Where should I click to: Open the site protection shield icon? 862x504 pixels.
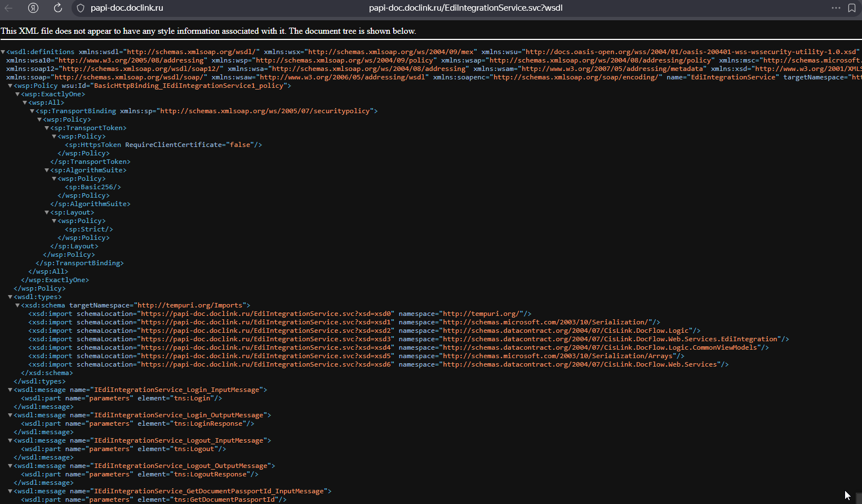(80, 8)
